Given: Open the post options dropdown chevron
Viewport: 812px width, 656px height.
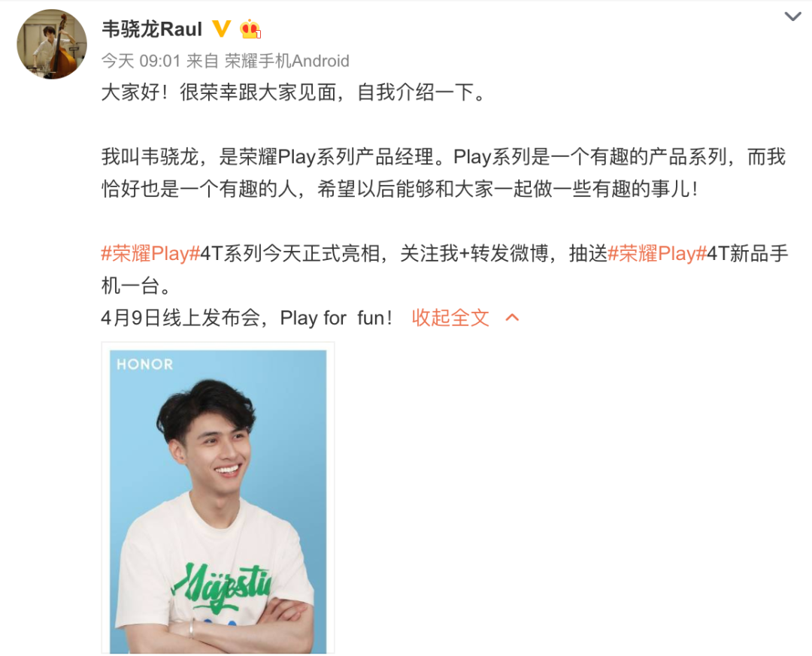Looking at the screenshot, I should (x=793, y=17).
